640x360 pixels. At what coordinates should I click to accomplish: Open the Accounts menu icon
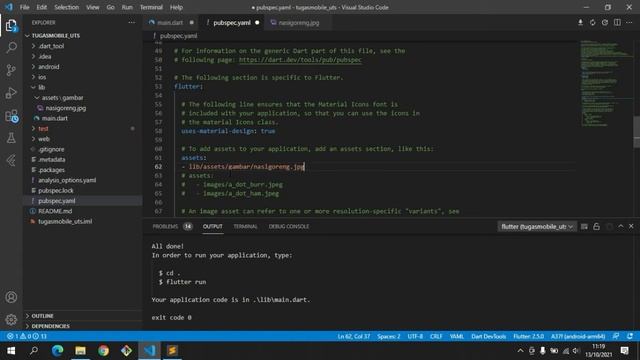(11, 297)
